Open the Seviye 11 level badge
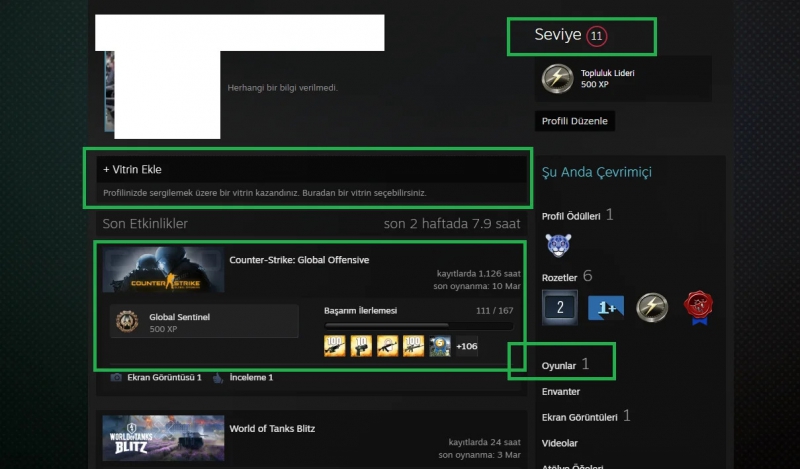The image size is (800, 469). tap(596, 36)
